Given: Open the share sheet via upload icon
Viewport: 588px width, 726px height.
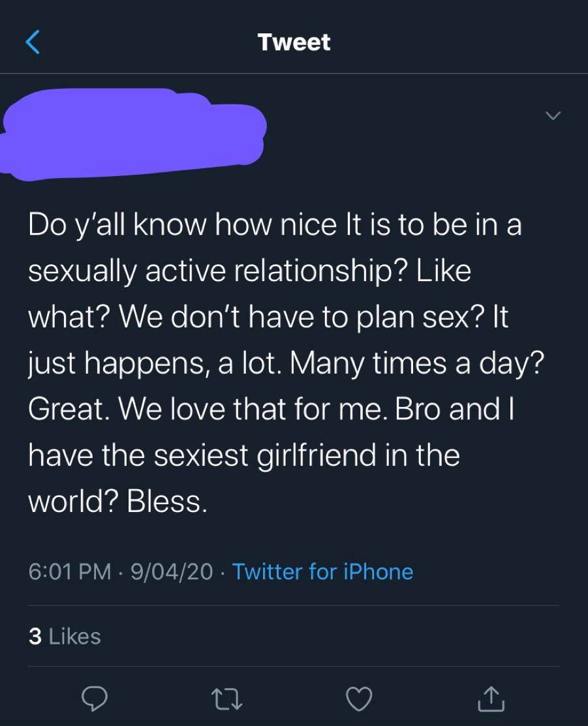Looking at the screenshot, I should coord(491,699).
